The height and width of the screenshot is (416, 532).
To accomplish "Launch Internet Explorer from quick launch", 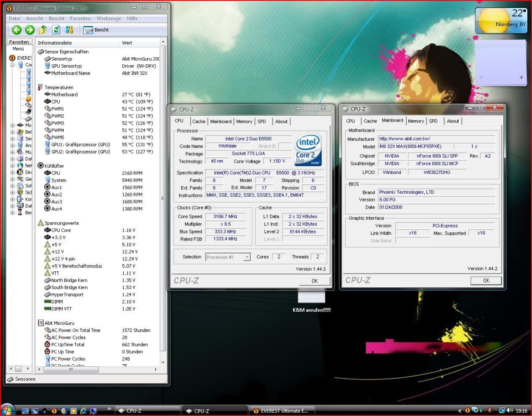I will click(x=83, y=411).
